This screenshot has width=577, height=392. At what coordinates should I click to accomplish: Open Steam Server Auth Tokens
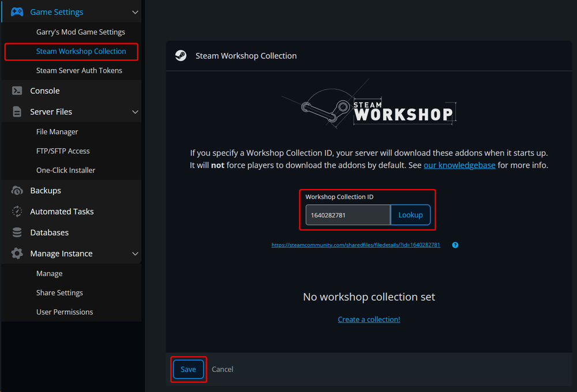79,70
